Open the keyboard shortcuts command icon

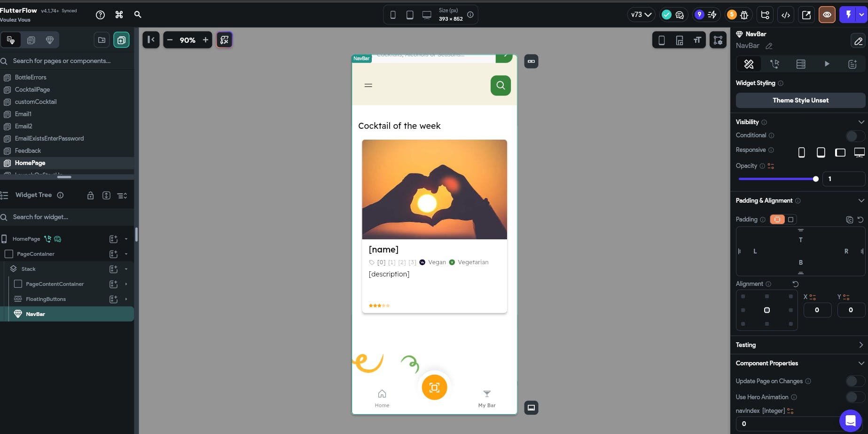[119, 15]
